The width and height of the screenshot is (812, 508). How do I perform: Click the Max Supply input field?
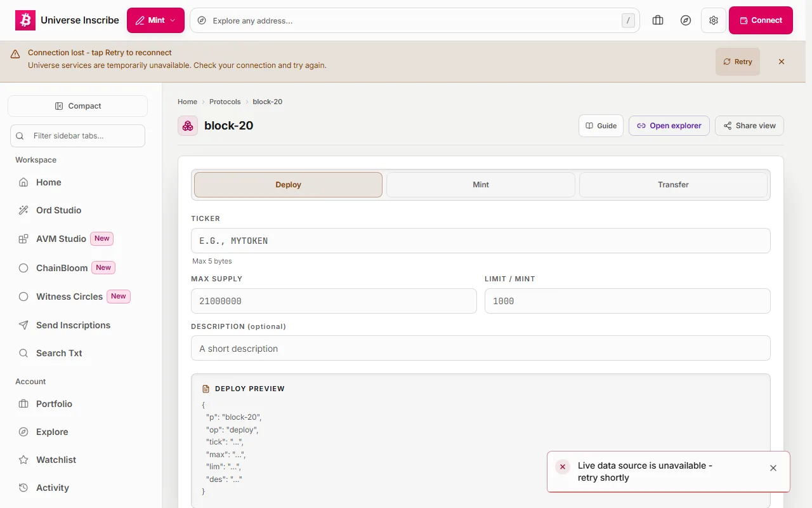coord(334,301)
